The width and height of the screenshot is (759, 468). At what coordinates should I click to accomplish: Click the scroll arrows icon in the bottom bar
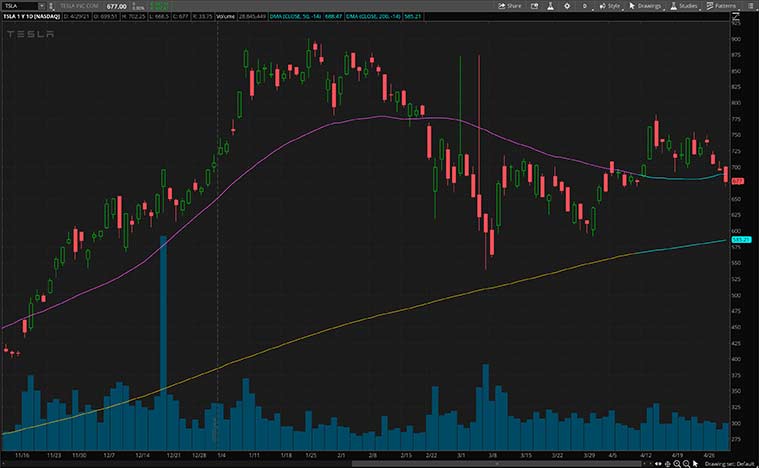coord(658,464)
